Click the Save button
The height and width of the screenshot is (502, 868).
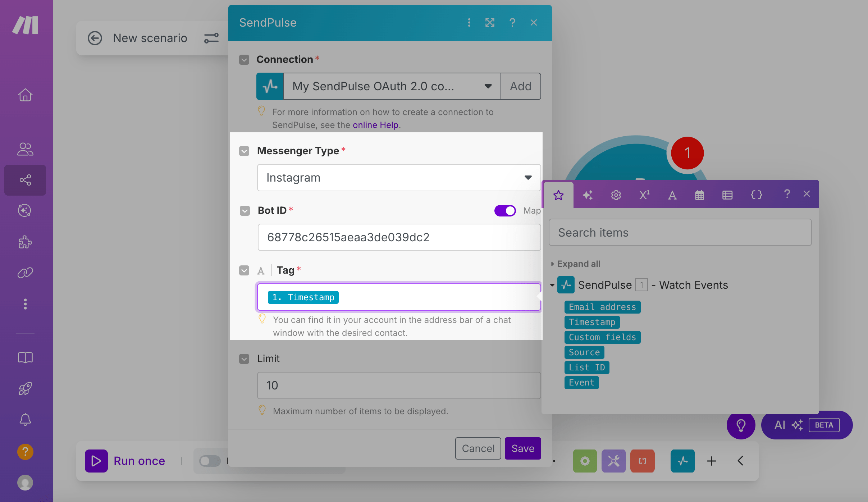point(522,448)
